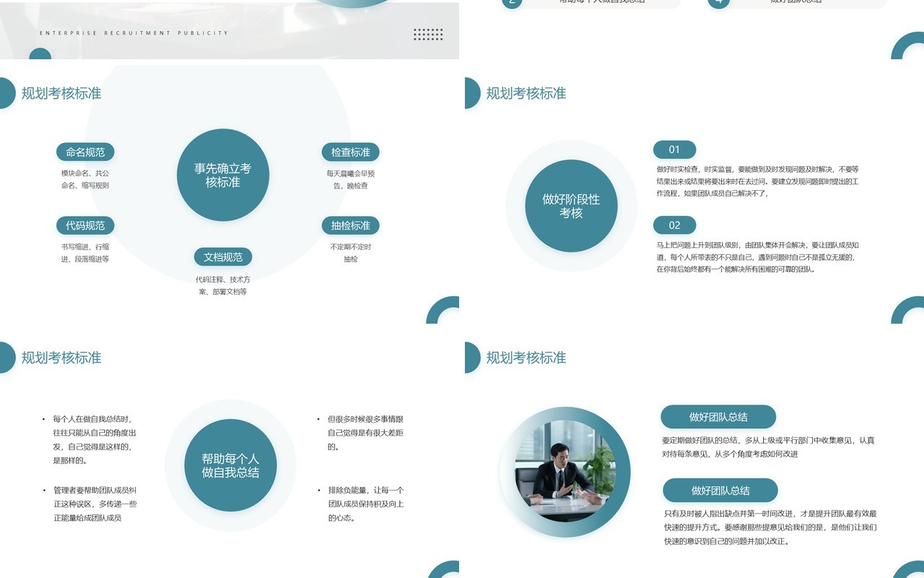Select the 代码规范 pill label
The width and height of the screenshot is (924, 578).
[85, 225]
